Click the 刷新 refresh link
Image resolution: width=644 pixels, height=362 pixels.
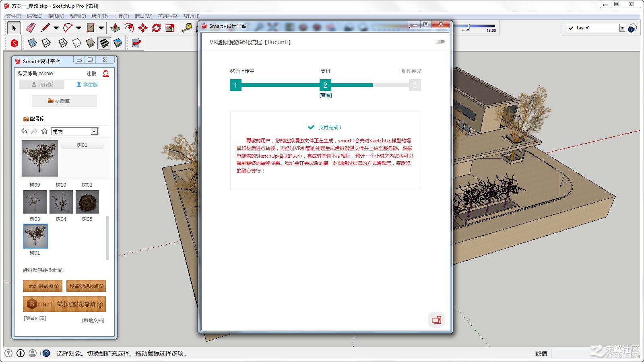[440, 42]
